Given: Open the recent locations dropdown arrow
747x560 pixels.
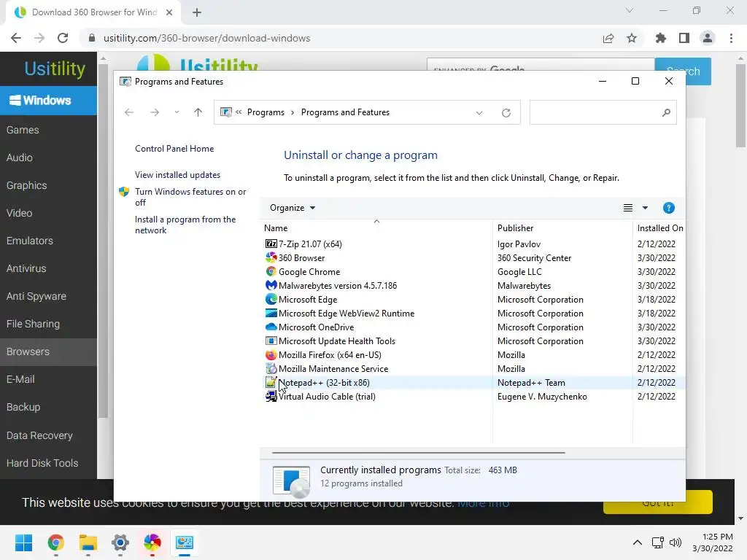Looking at the screenshot, I should pos(177,112).
